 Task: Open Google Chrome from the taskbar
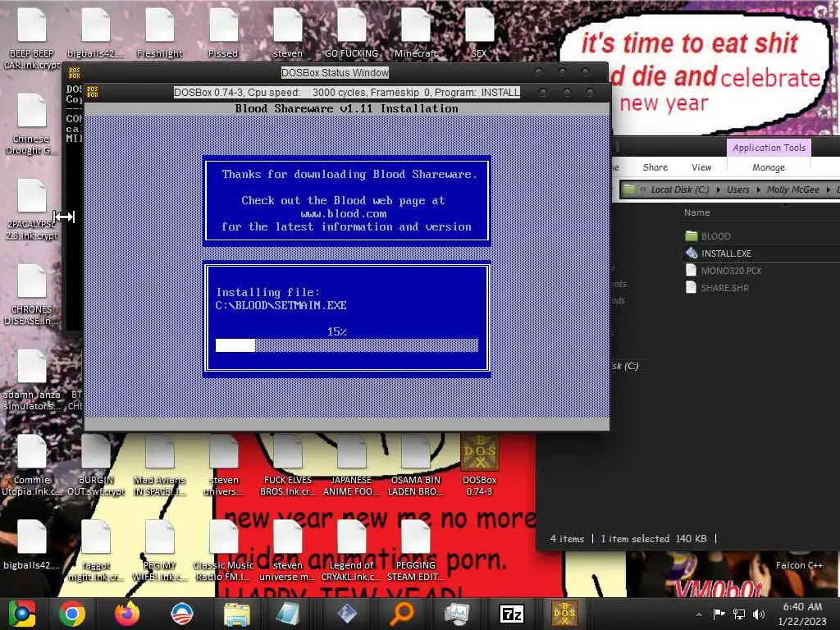click(72, 614)
